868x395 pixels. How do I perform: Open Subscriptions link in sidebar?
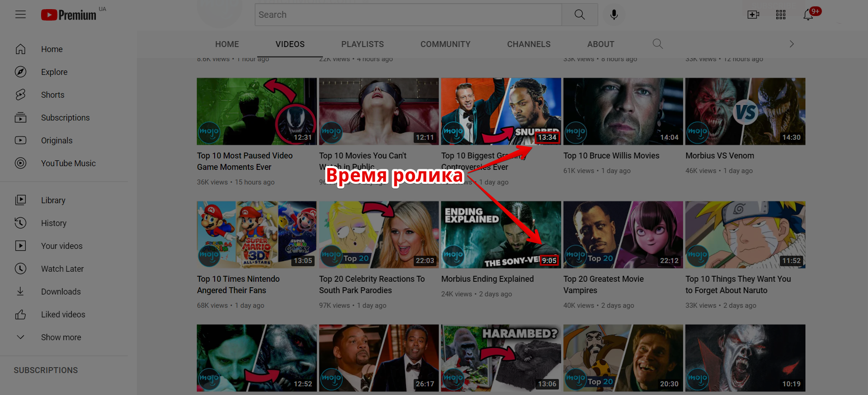pos(65,117)
